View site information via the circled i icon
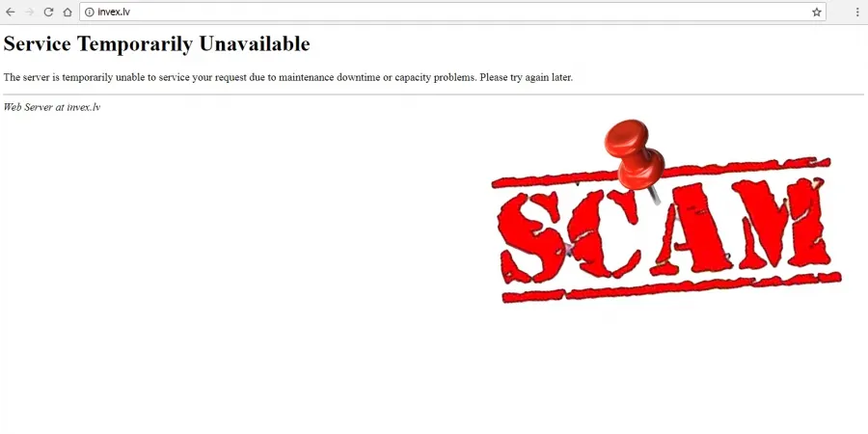Screen dimensions: 868x434 pyautogui.click(x=89, y=13)
